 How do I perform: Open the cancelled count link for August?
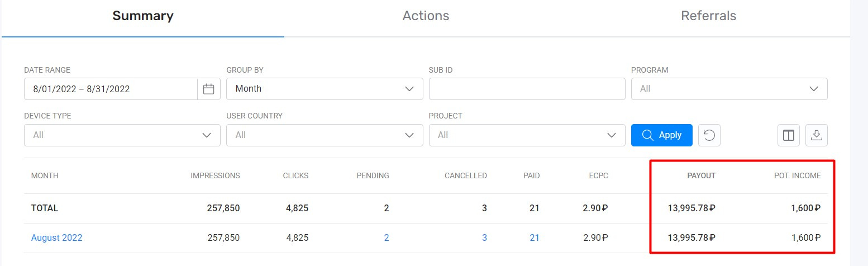pyautogui.click(x=484, y=238)
